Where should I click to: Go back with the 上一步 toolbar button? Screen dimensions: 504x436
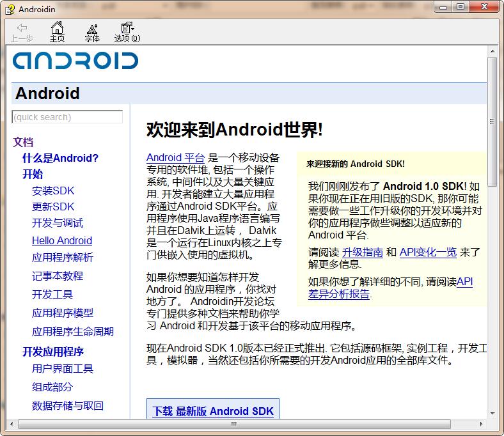tap(22, 33)
